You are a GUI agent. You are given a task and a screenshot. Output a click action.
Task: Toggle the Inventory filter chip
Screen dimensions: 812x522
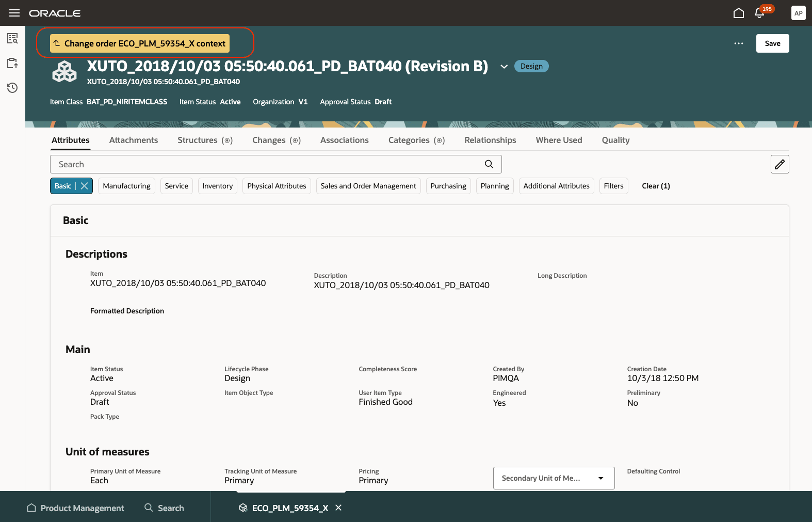coord(218,186)
